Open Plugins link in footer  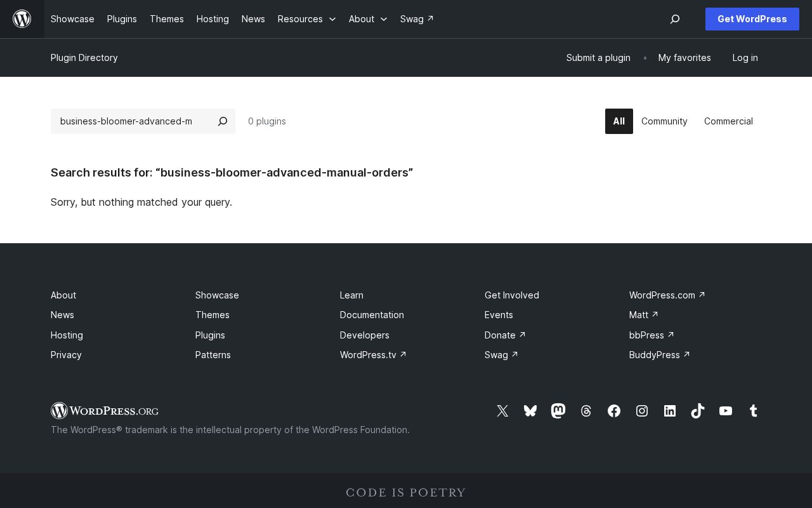click(x=210, y=335)
